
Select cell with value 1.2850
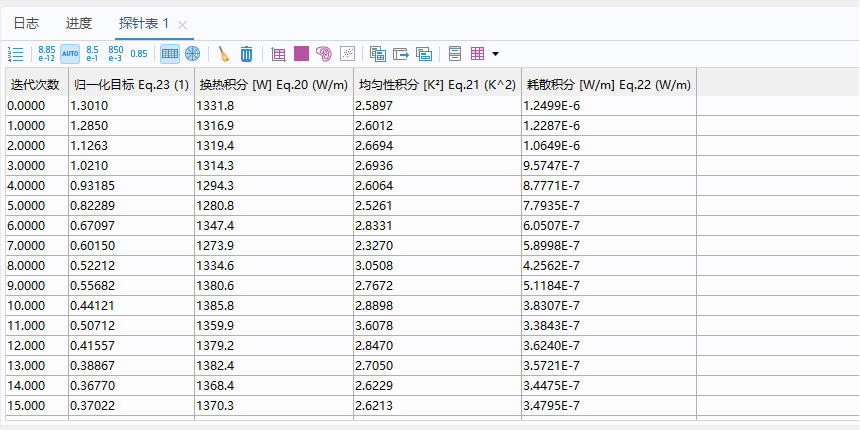coord(132,126)
